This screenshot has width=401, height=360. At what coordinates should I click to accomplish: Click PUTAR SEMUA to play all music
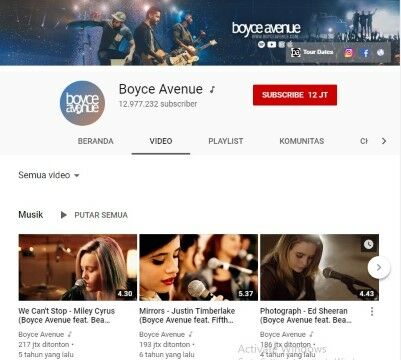click(94, 215)
